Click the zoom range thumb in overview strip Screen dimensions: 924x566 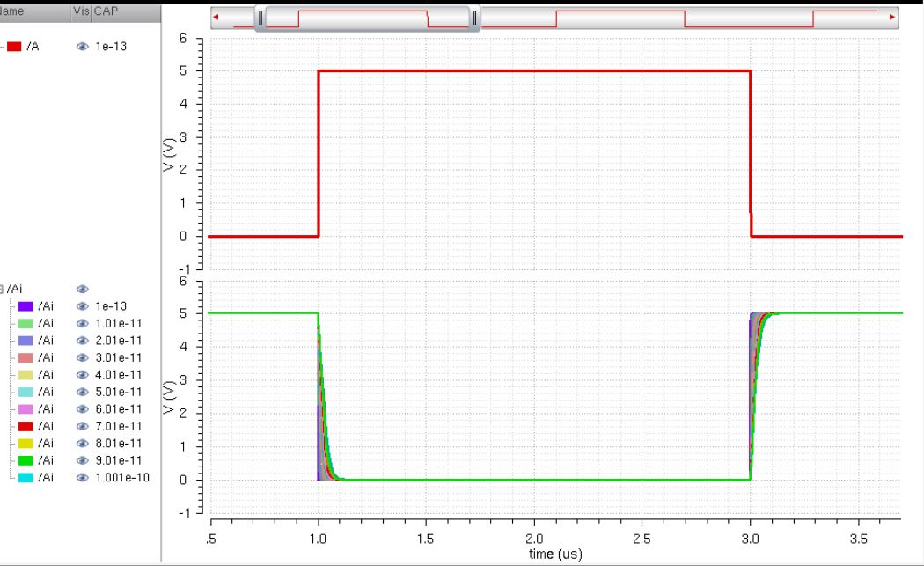coord(367,18)
